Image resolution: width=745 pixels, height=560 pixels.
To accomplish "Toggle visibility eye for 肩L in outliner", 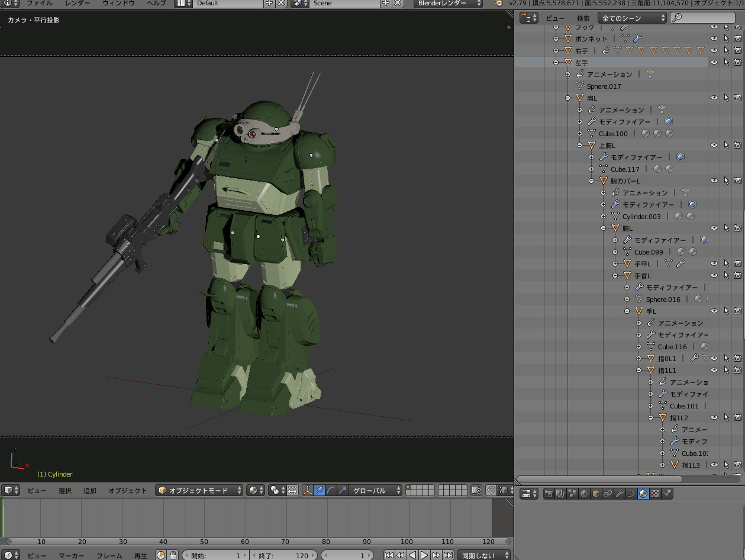I will click(x=714, y=98).
